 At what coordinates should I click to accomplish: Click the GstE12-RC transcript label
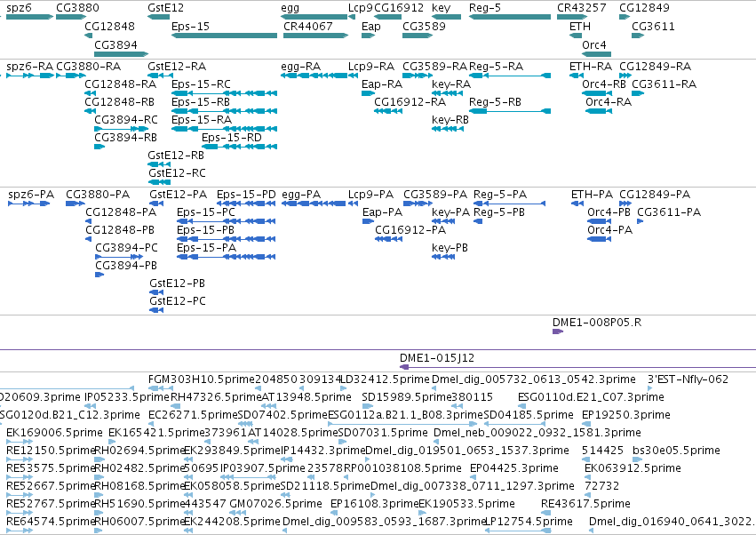[177, 172]
